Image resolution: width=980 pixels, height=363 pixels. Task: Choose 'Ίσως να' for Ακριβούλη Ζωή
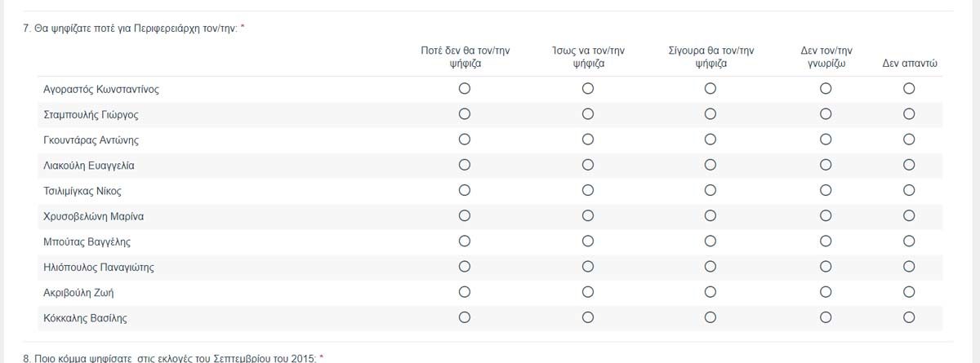pos(587,291)
